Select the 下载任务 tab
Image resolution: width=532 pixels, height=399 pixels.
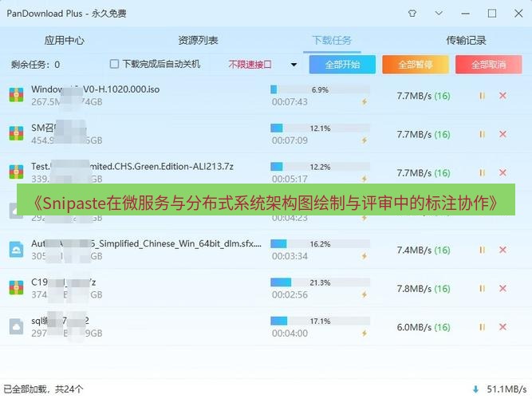(x=332, y=41)
